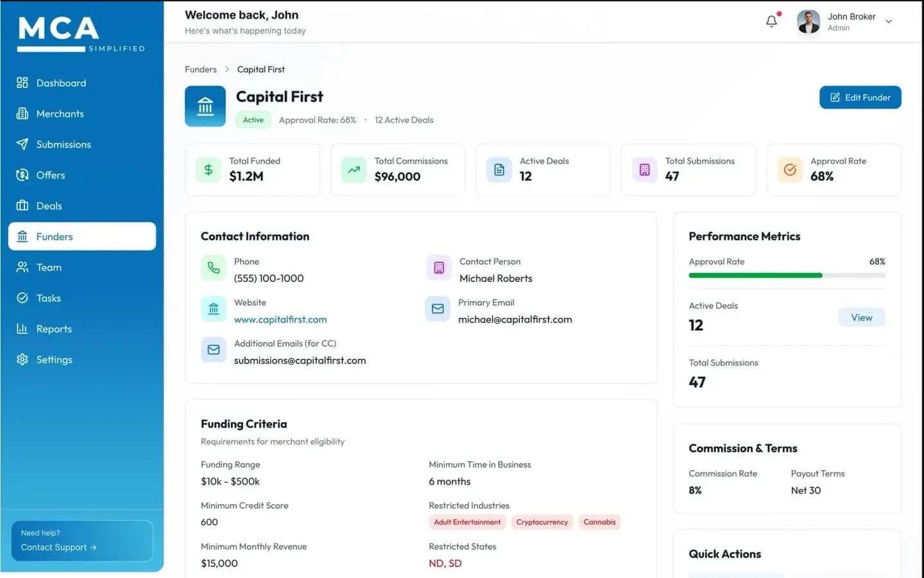The height and width of the screenshot is (578, 924).
Task: Click John Broker's profile avatar
Action: 809,21
